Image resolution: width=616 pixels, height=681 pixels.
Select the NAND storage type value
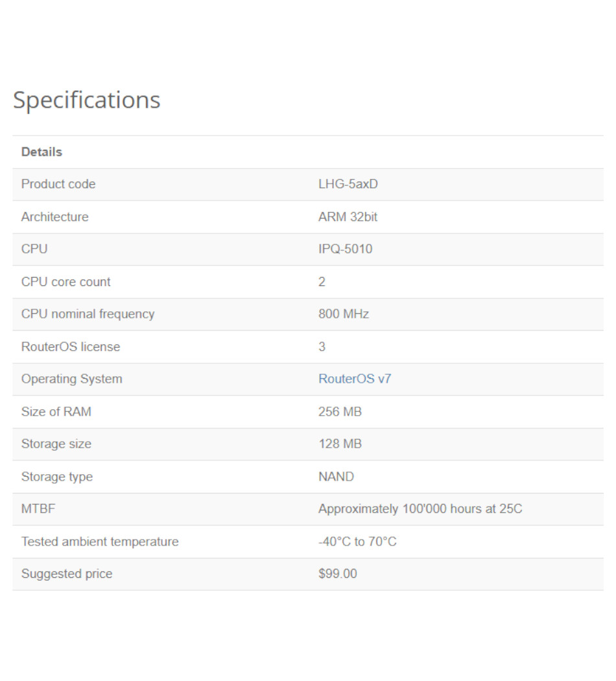tap(336, 476)
